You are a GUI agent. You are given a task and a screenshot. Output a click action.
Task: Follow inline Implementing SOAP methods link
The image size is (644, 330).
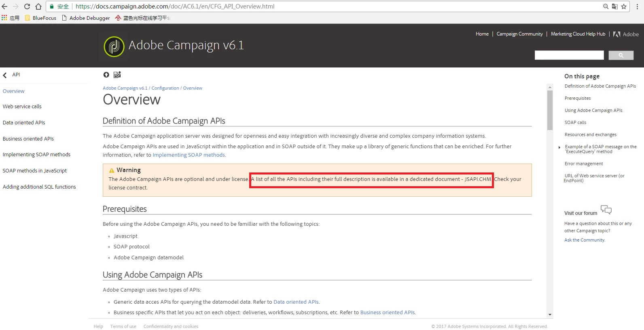pyautogui.click(x=189, y=155)
